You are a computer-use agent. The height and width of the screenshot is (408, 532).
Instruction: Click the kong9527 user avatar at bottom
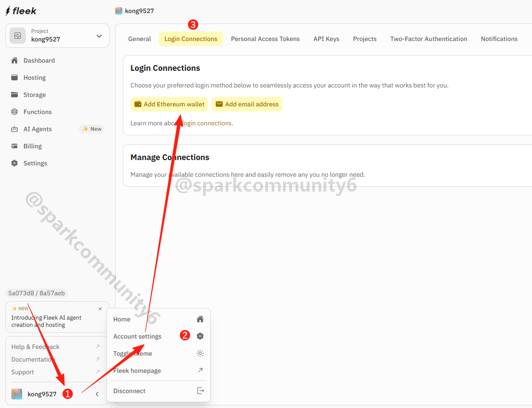click(17, 394)
